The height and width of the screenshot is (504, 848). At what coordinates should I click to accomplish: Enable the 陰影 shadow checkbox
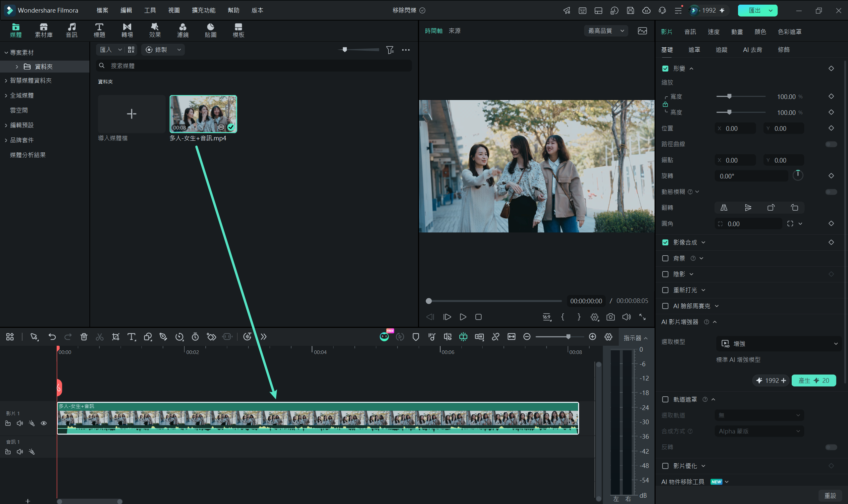point(665,274)
